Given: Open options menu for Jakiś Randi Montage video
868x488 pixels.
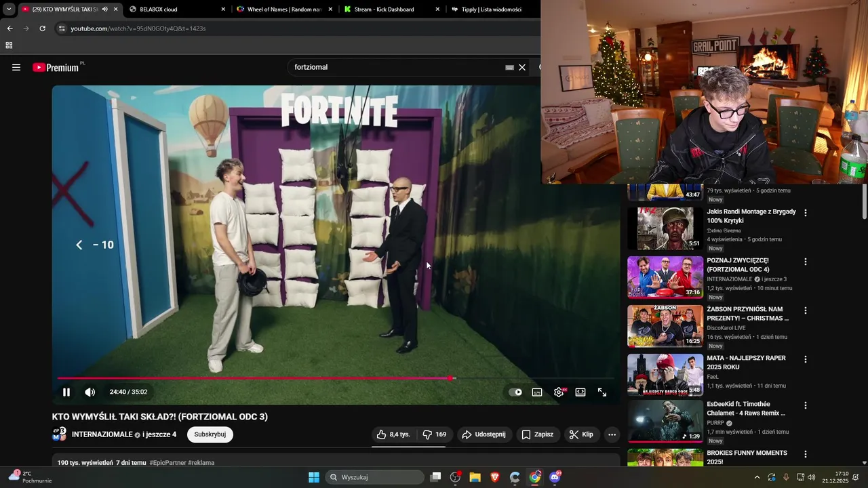Looking at the screenshot, I should pos(806,213).
